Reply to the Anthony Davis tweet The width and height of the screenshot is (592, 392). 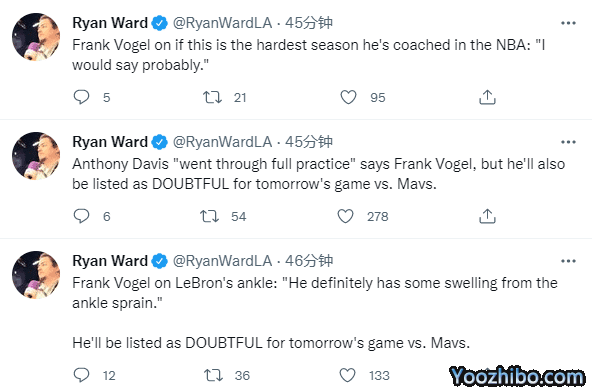[x=81, y=216]
